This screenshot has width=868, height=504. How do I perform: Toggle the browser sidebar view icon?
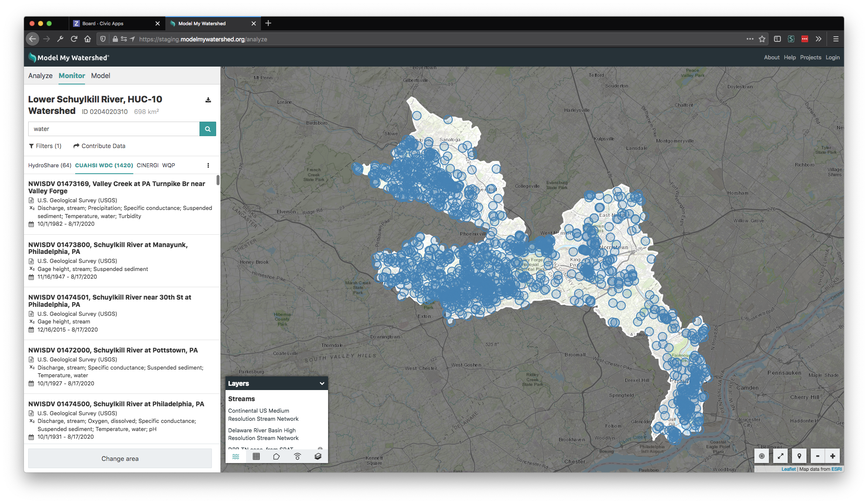point(777,39)
